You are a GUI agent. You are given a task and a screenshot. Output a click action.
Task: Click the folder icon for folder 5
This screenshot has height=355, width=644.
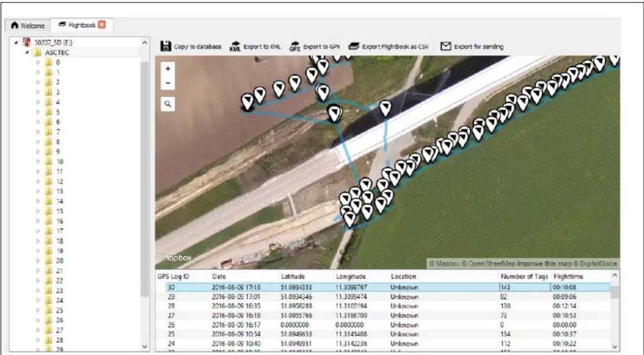pyautogui.click(x=49, y=112)
